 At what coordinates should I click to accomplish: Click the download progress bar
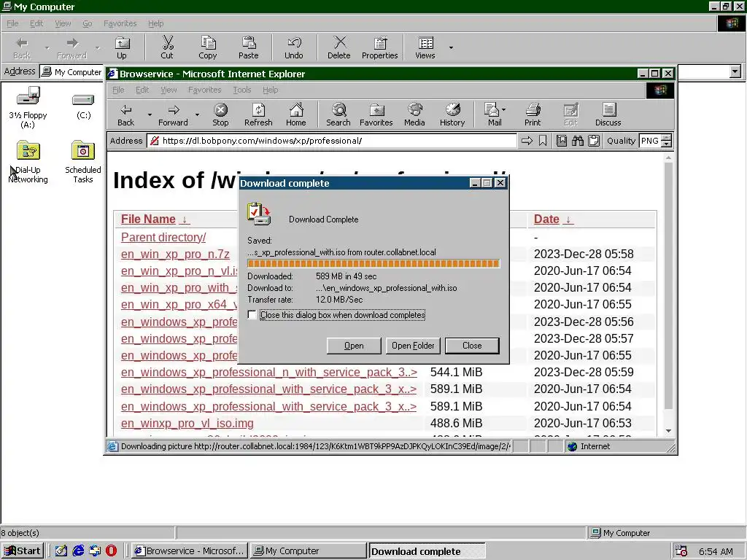tap(373, 264)
